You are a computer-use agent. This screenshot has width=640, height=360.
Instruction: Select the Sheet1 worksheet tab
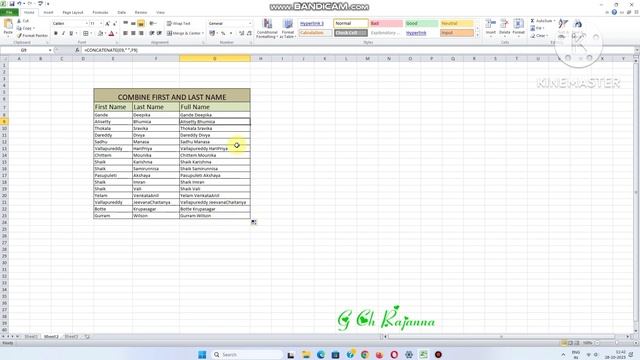pyautogui.click(x=31, y=337)
